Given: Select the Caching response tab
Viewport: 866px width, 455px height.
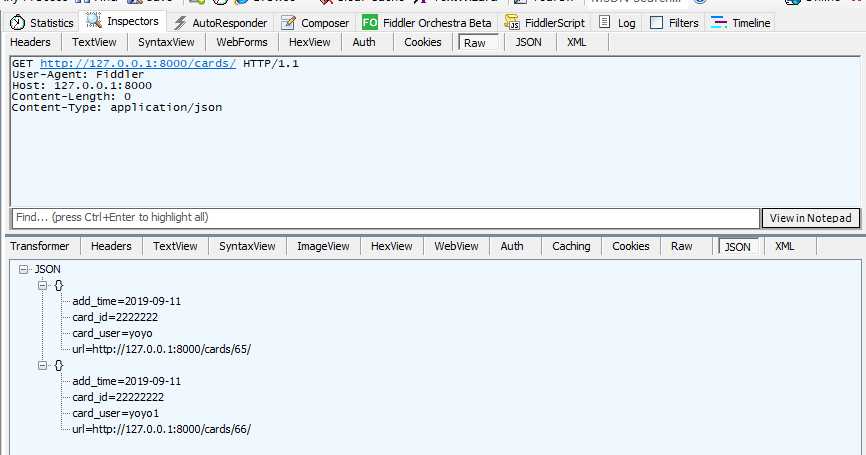Looking at the screenshot, I should [x=571, y=246].
